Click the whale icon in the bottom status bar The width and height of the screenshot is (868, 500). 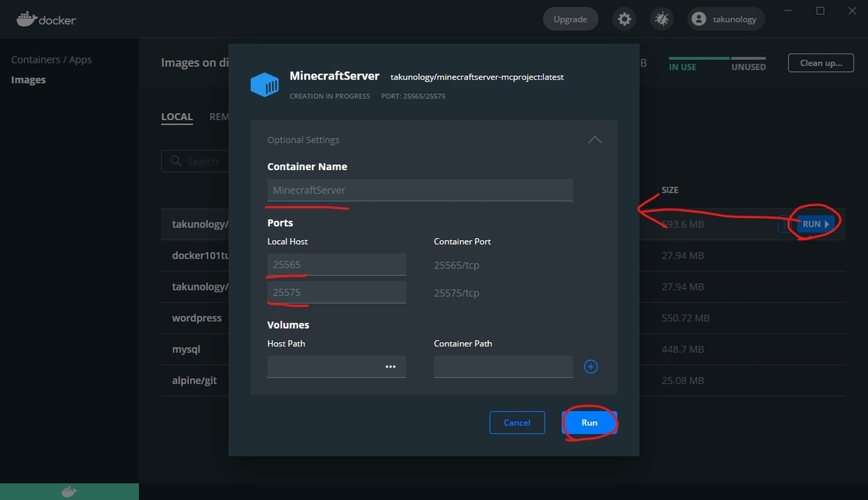click(x=69, y=492)
